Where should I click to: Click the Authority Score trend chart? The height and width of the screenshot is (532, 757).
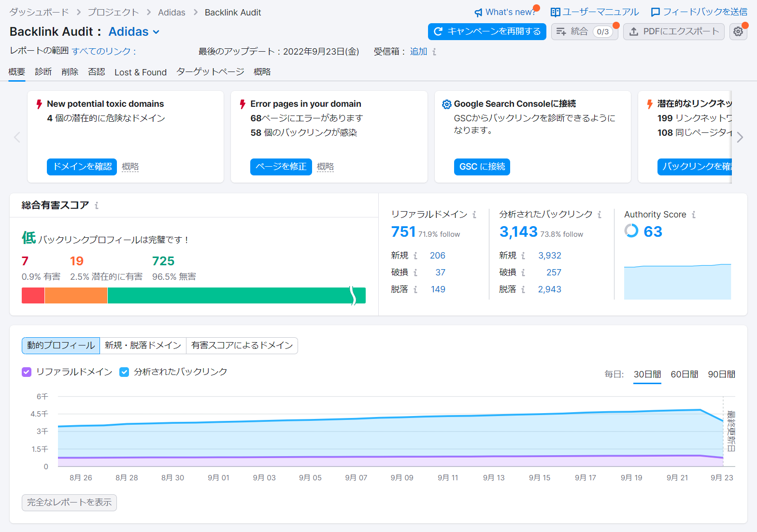coord(677,282)
